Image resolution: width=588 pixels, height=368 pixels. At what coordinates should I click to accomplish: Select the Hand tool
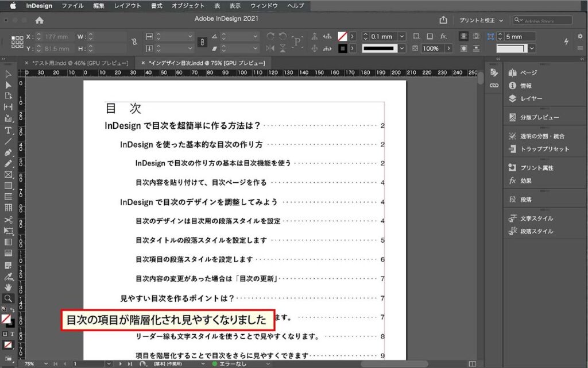(8, 287)
